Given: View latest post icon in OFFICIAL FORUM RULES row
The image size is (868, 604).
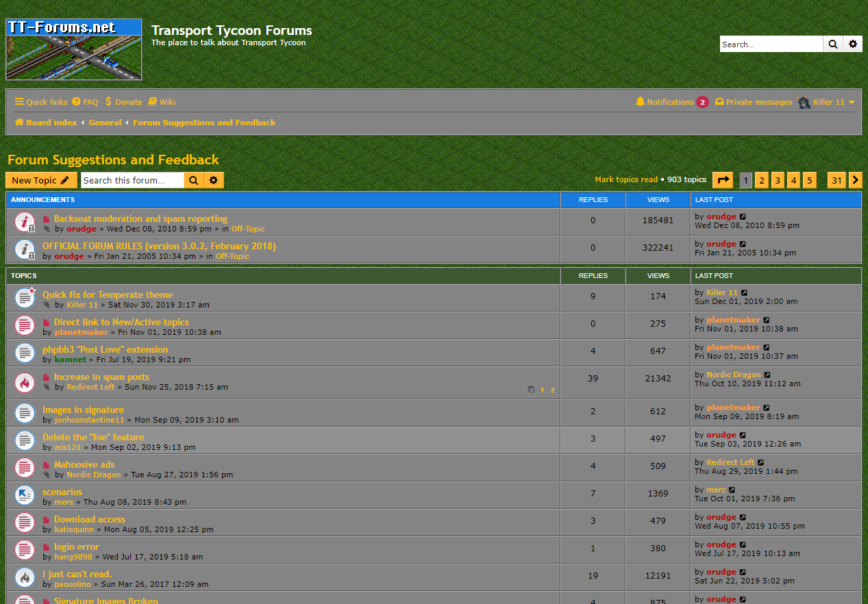Looking at the screenshot, I should tap(743, 244).
